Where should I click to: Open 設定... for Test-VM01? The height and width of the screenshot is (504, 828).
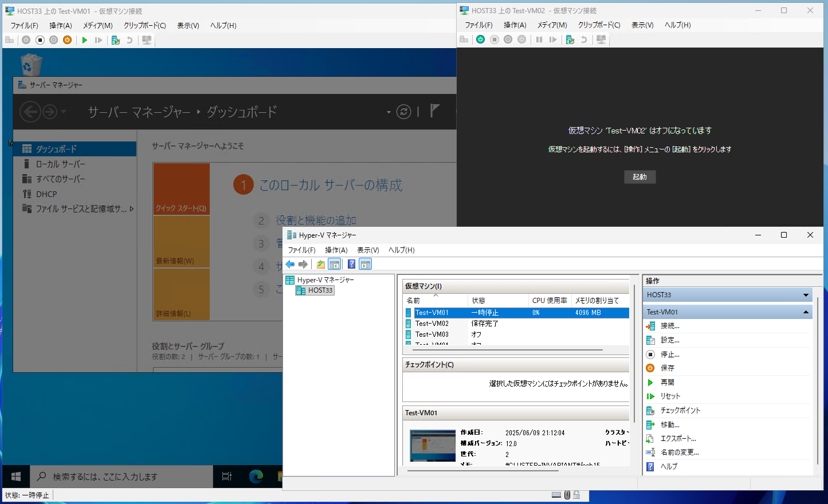670,340
